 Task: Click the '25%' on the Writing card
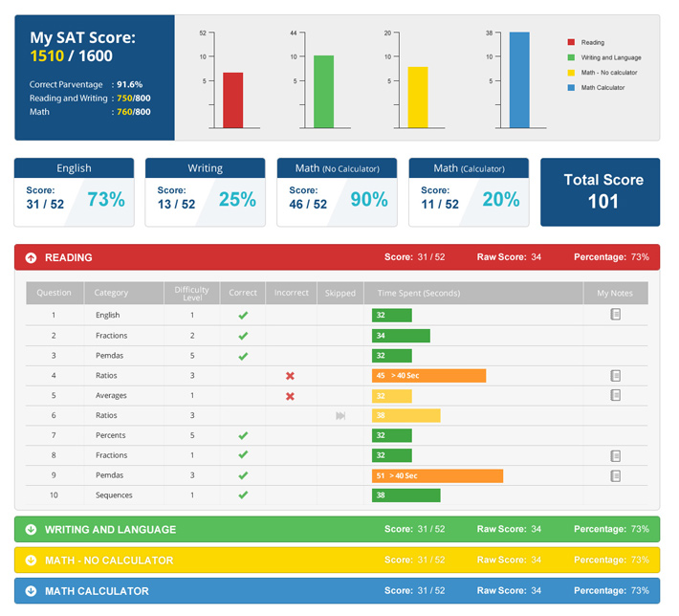237,200
